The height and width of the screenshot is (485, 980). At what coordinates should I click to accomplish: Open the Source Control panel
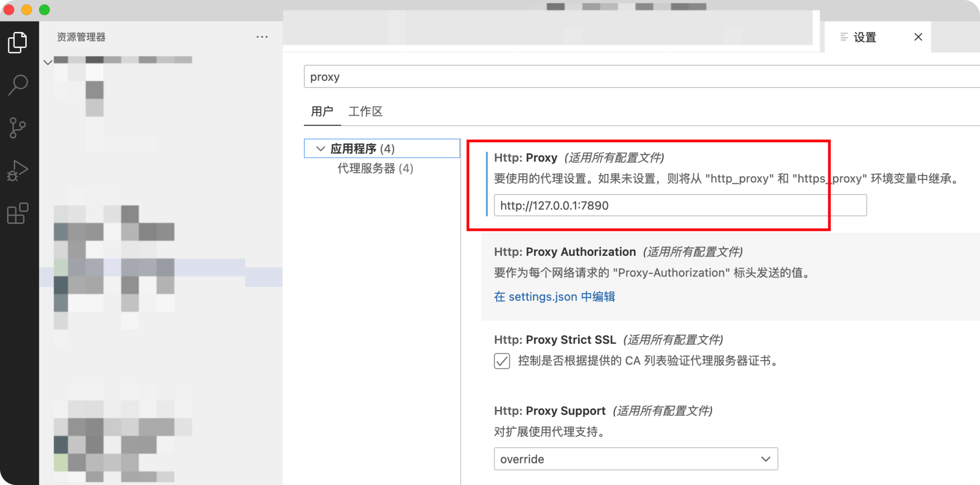tap(18, 127)
